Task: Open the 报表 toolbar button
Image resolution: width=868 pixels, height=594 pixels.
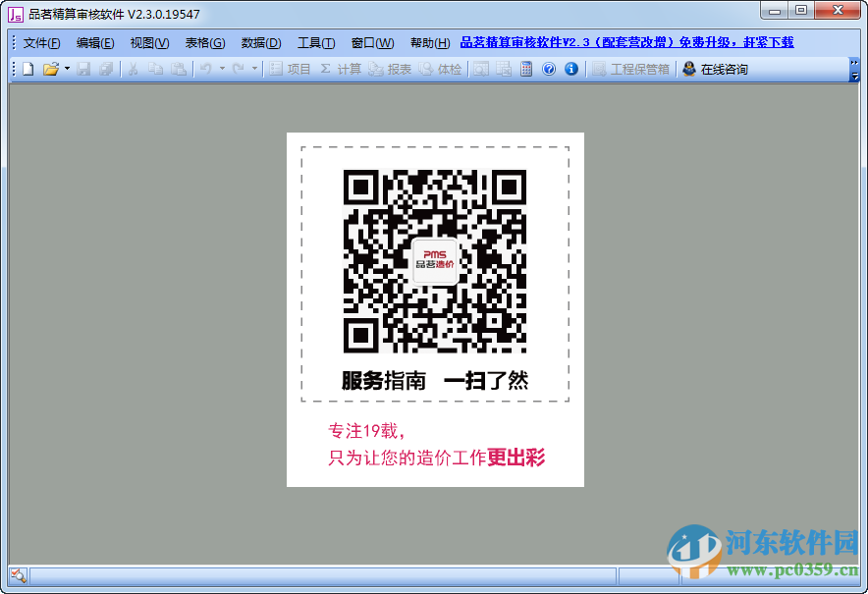Action: [390, 69]
